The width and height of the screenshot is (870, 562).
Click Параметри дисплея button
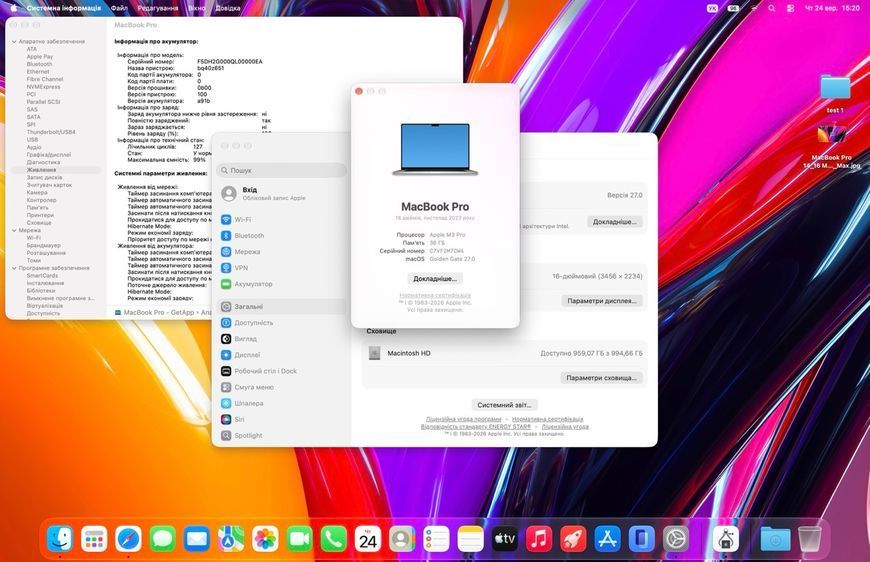coord(602,301)
